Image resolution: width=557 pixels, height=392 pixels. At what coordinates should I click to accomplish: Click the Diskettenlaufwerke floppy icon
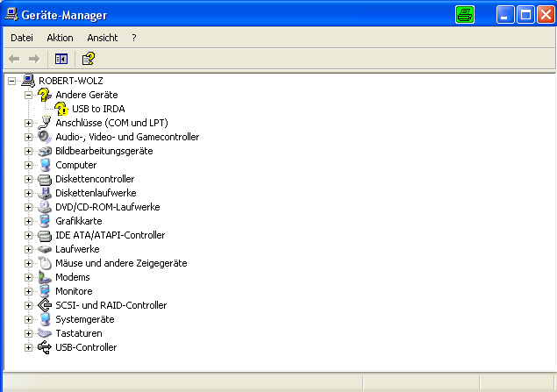pyautogui.click(x=45, y=193)
